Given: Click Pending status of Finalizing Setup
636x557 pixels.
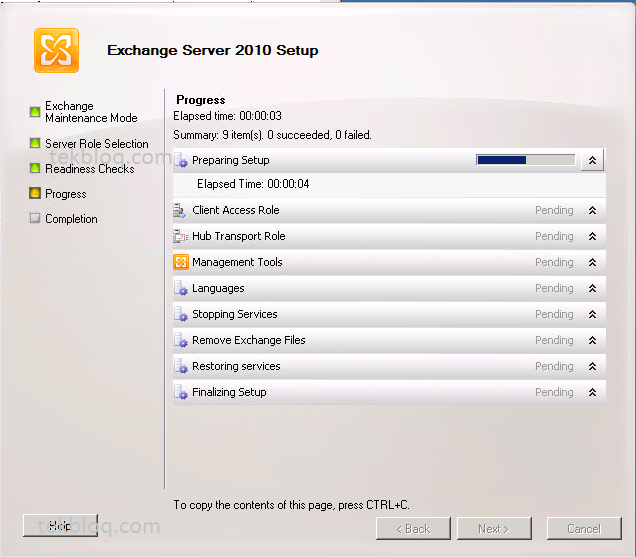Looking at the screenshot, I should pos(554,392).
